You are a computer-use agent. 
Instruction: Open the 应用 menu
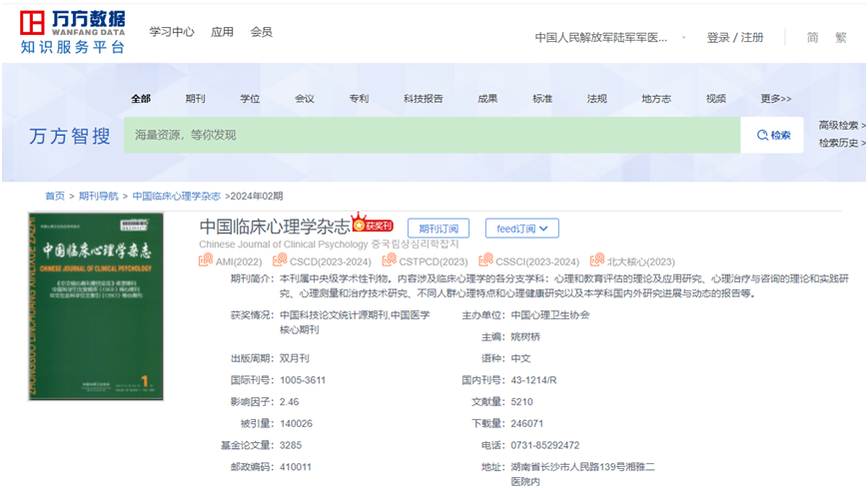[x=222, y=32]
